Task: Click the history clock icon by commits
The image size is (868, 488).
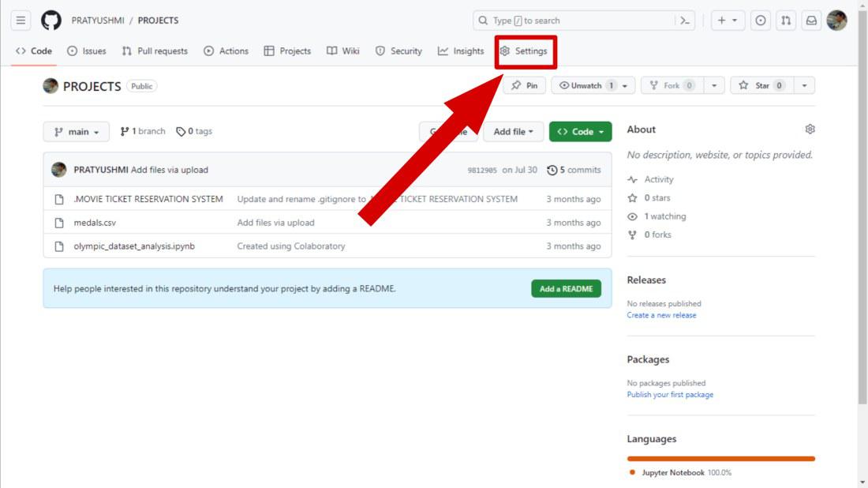Action: pyautogui.click(x=552, y=170)
